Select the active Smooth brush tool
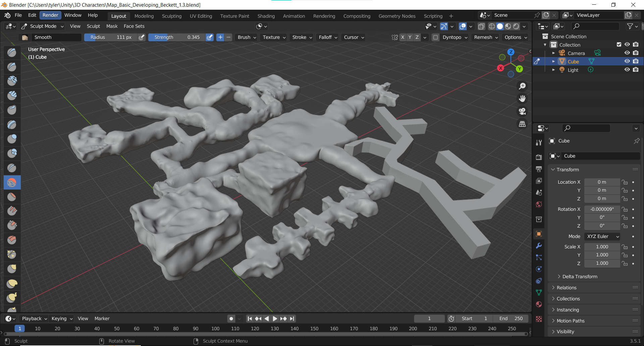The width and height of the screenshot is (644, 346). pyautogui.click(x=12, y=182)
